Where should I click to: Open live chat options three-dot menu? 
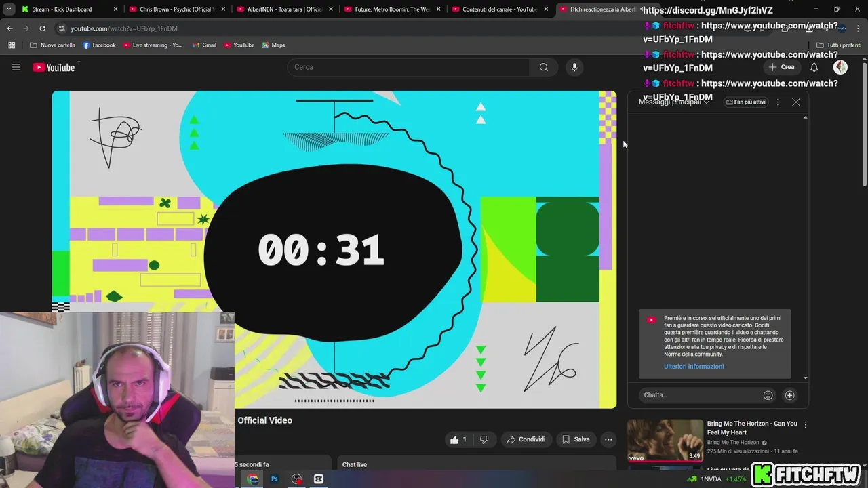click(778, 102)
